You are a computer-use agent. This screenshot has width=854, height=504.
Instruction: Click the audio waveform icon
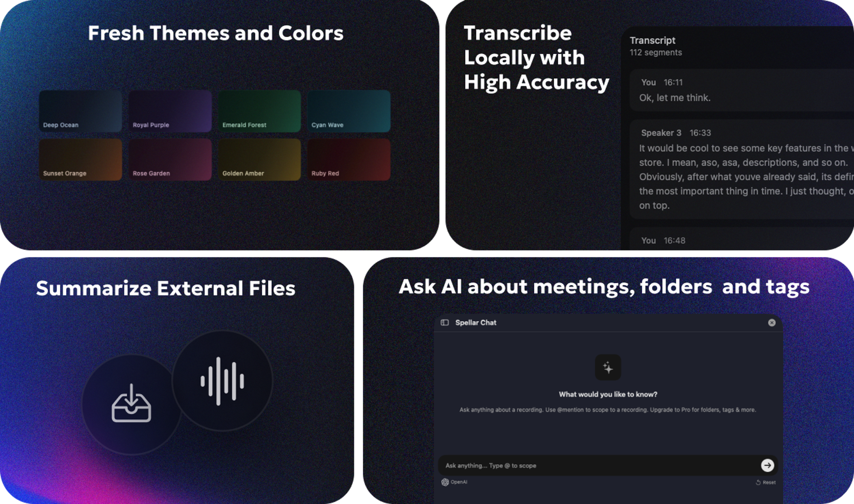[x=222, y=381]
